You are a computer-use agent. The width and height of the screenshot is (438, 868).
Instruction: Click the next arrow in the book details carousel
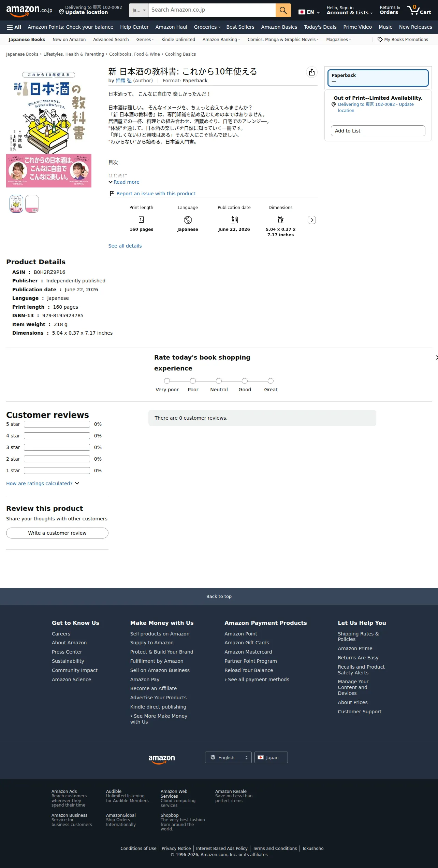coord(312,220)
